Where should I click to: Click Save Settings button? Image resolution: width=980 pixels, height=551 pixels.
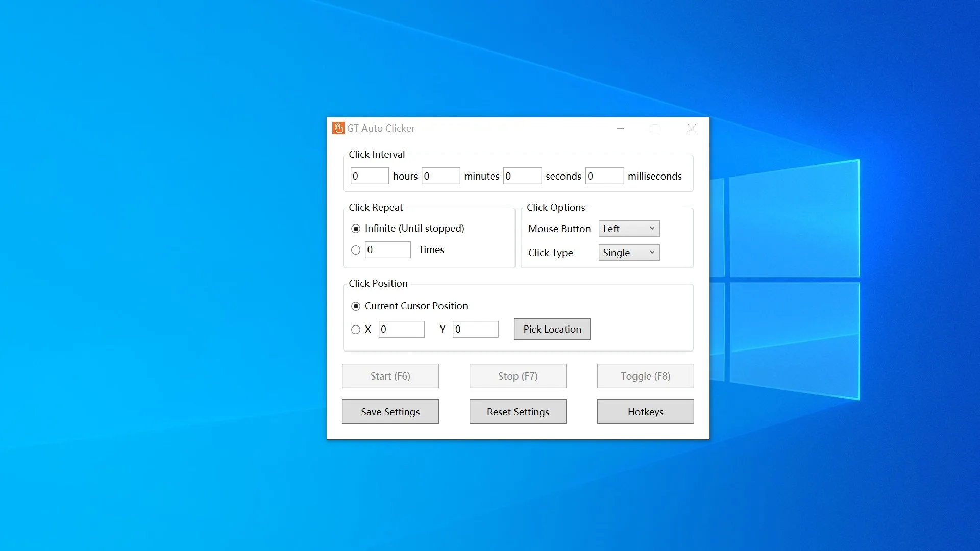[390, 412]
